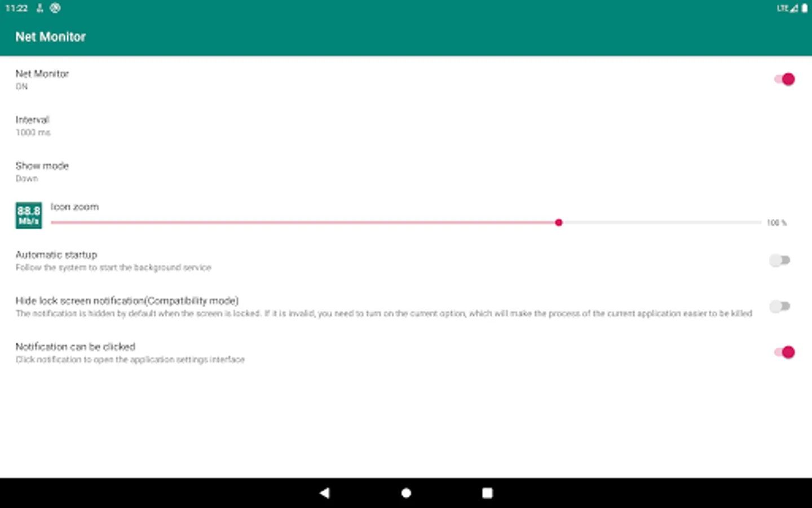Open the Interval setting
This screenshot has width=812, height=508.
406,125
